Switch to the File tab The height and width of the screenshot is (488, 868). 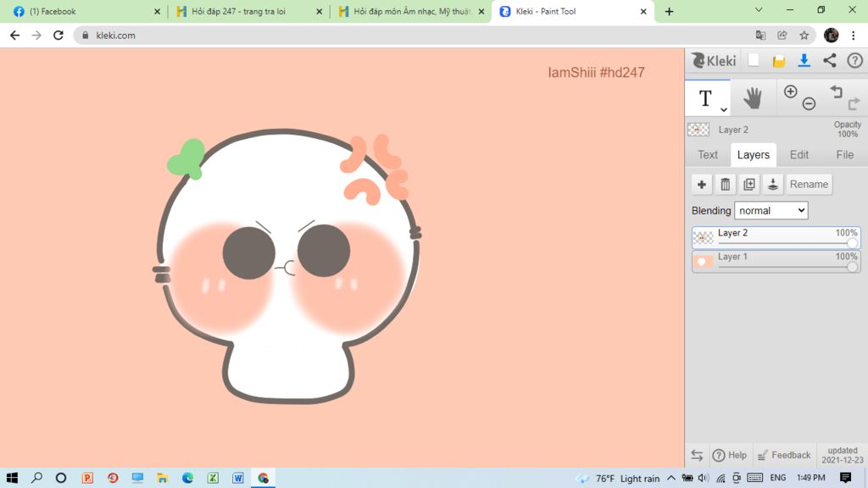coord(845,155)
